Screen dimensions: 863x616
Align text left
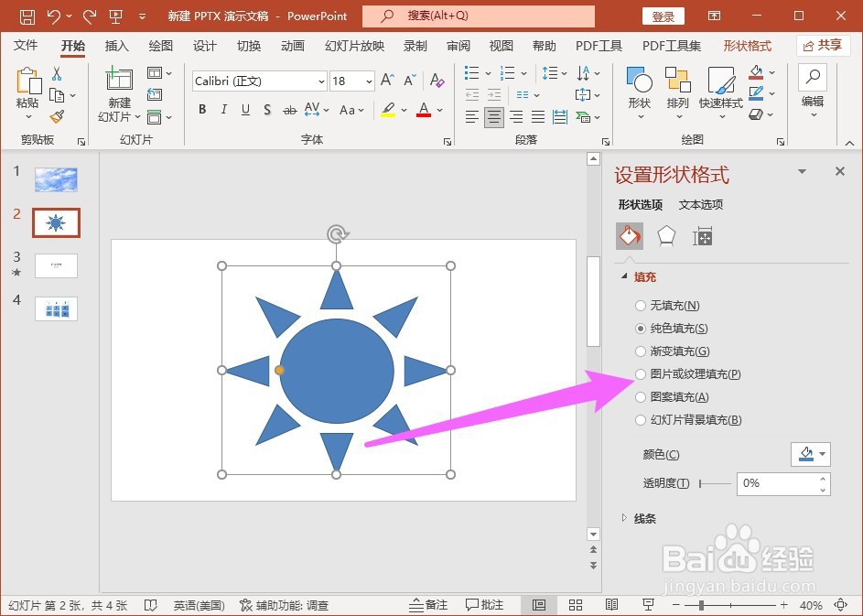[x=471, y=117]
